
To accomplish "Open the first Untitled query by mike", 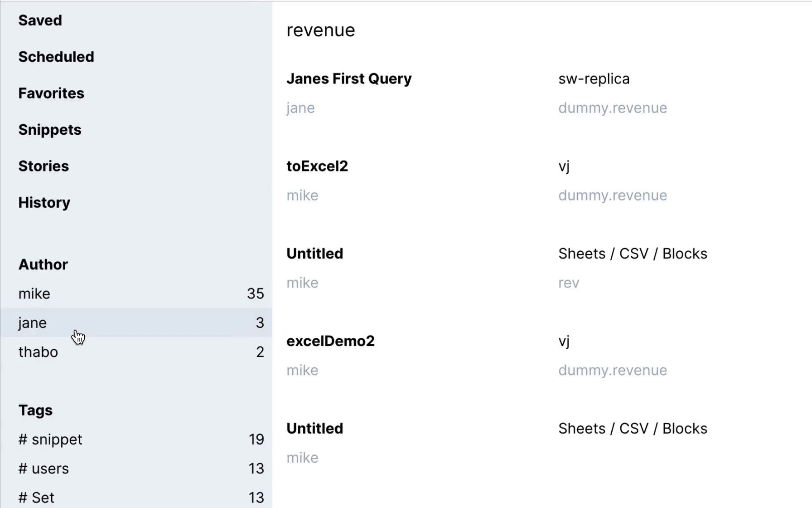I will [x=314, y=254].
